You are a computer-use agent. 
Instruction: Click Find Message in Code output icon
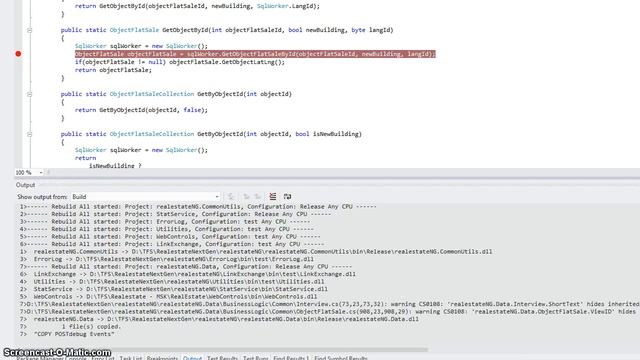click(231, 197)
